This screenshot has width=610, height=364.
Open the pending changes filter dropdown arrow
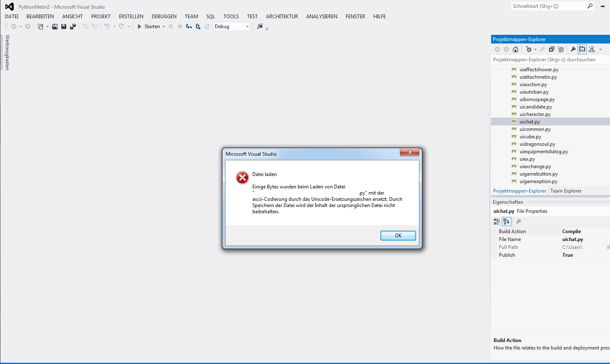(535, 49)
